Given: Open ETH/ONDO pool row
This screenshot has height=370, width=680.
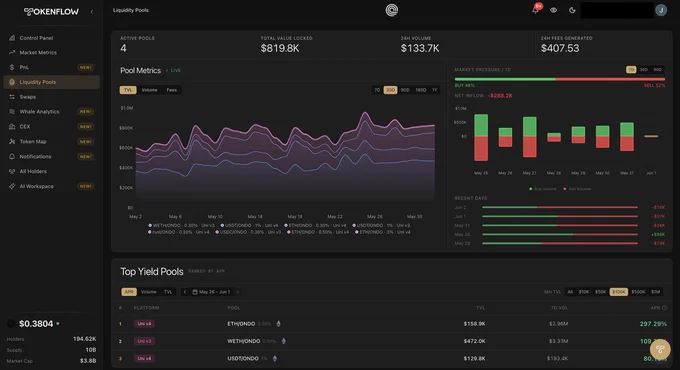Looking at the screenshot, I should coord(392,324).
